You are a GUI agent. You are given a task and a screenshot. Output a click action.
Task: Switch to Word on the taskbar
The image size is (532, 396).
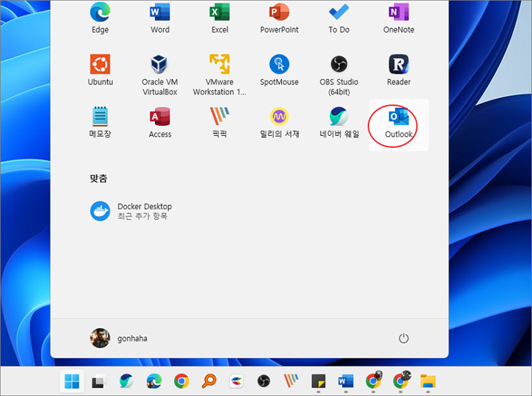point(346,381)
